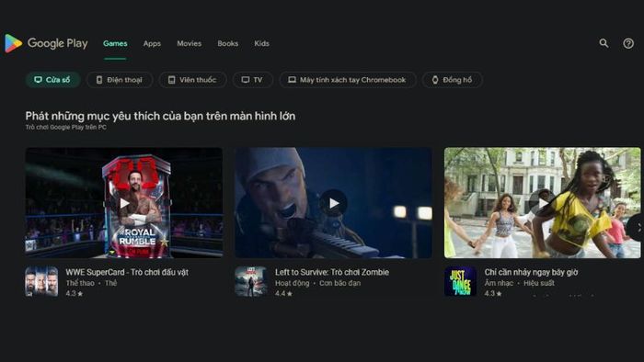The image size is (644, 362).
Task: Open the Left to Survive app icon
Action: (x=251, y=281)
